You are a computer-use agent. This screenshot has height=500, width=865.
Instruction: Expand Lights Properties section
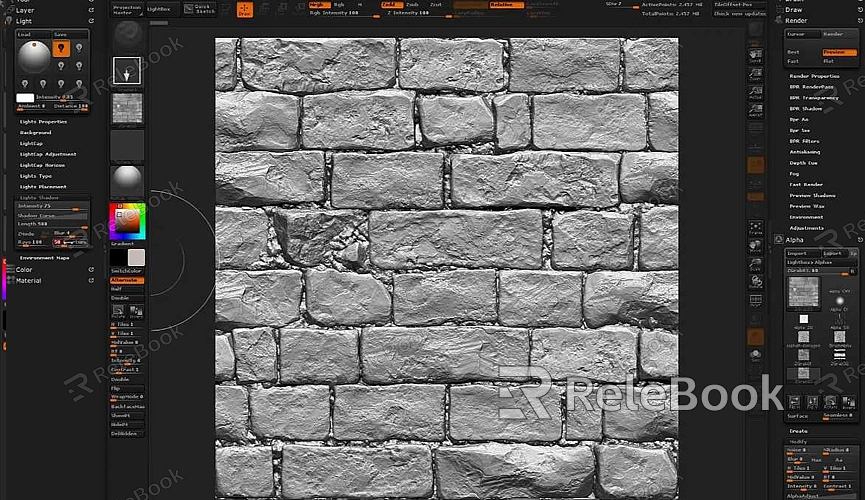click(x=43, y=121)
